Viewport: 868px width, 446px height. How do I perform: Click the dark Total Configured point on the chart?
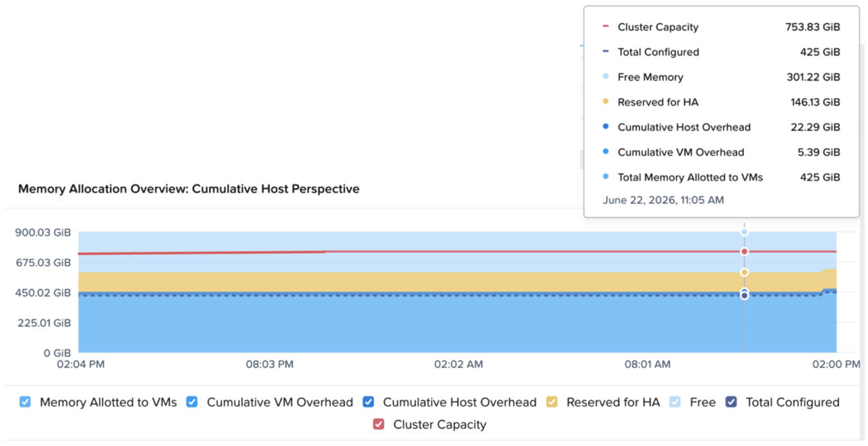pos(745,296)
